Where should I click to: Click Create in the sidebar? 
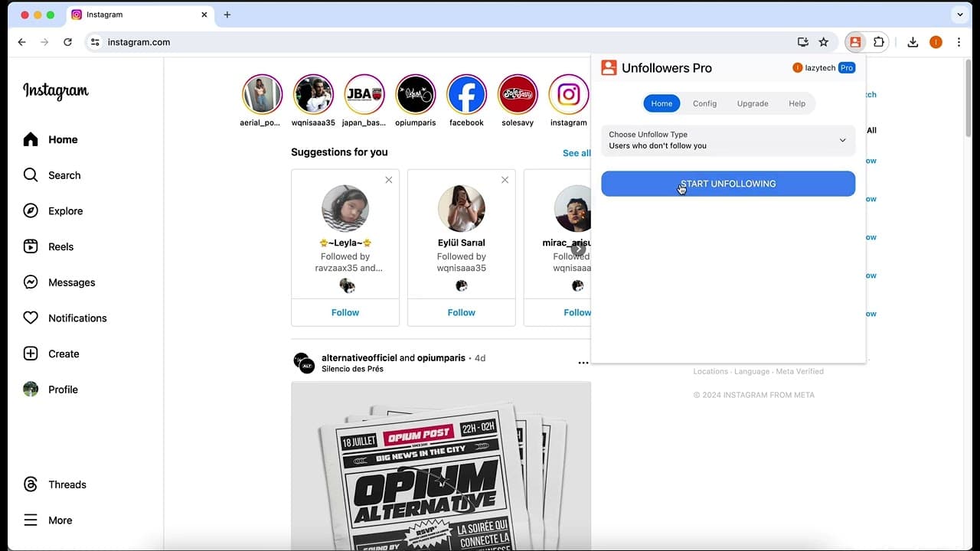pyautogui.click(x=51, y=354)
